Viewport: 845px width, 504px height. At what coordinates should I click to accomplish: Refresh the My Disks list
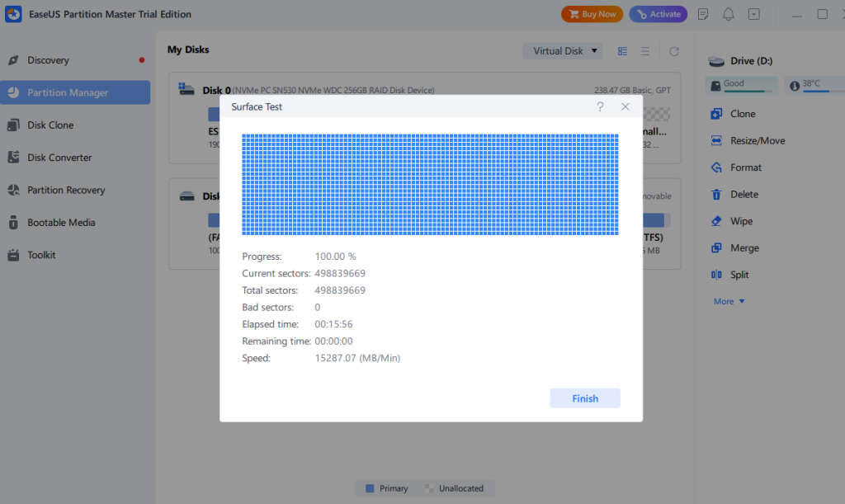673,51
